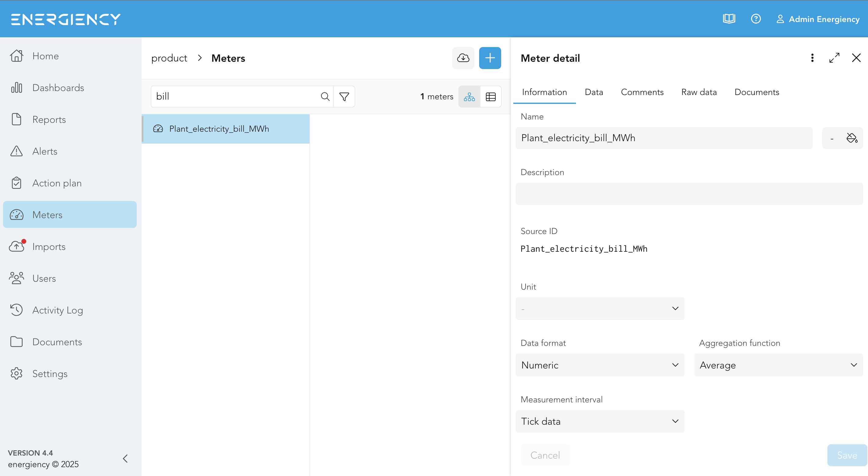
Task: Open the Comments tab
Action: pyautogui.click(x=642, y=92)
